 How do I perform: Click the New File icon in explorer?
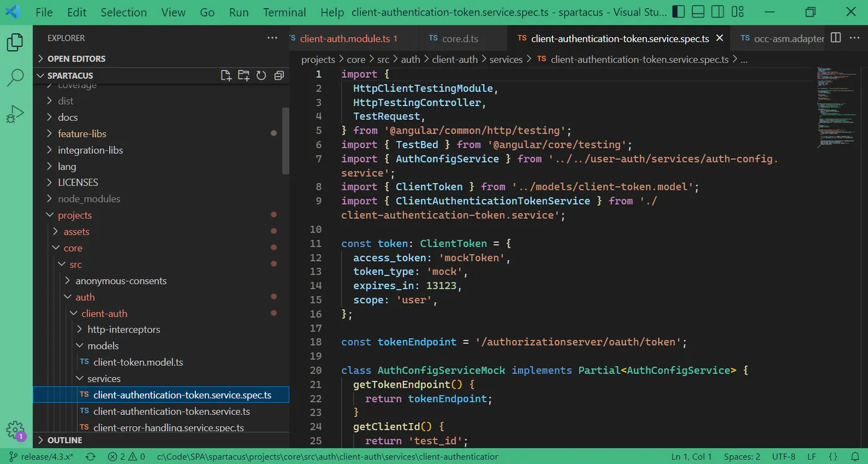point(226,75)
